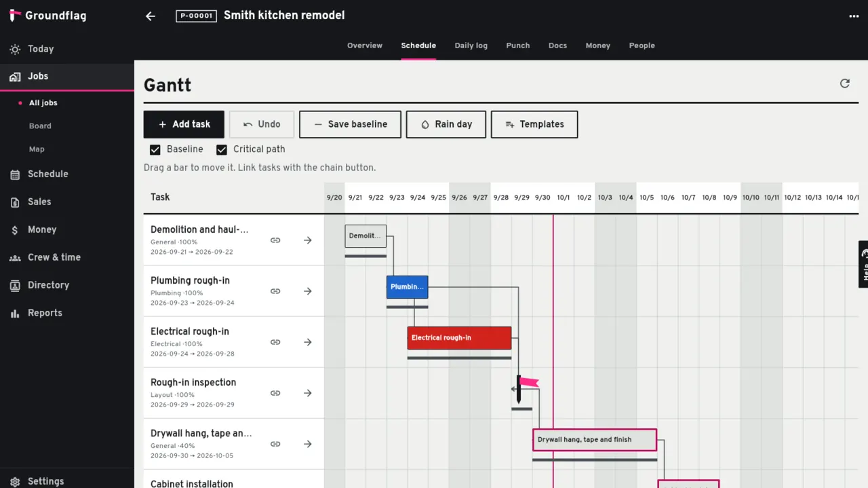Open Directory in the sidebar
The image size is (868, 488).
coord(67,285)
